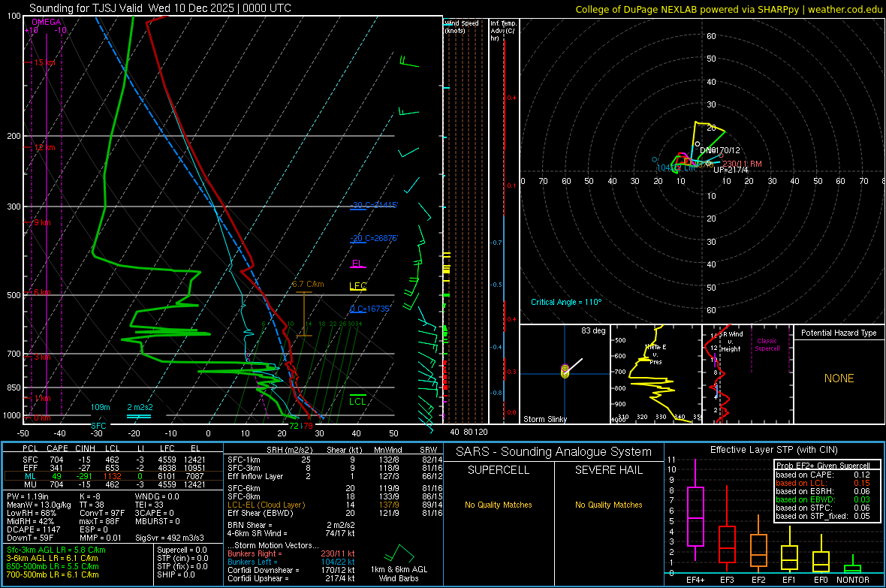Select the Eff Shear (EBWD) row
The image size is (886, 588).
pyautogui.click(x=335, y=513)
